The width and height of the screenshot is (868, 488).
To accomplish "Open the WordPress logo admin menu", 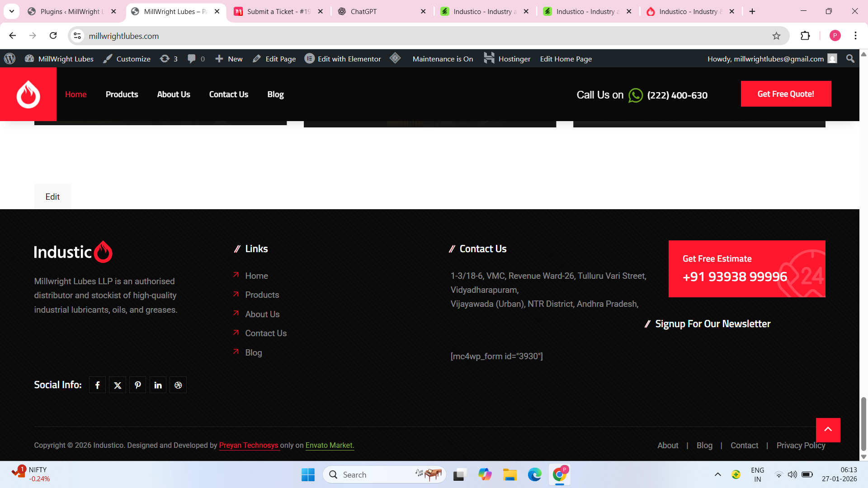I will pos(10,59).
